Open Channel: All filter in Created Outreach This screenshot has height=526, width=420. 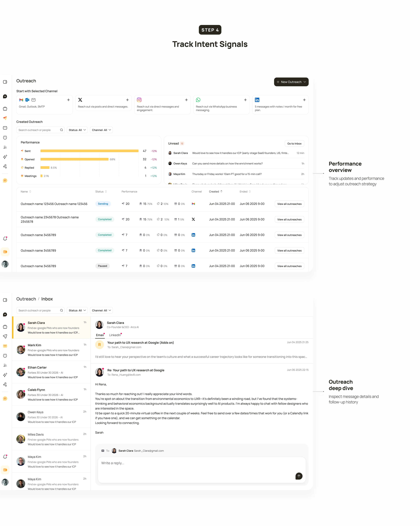[101, 130]
